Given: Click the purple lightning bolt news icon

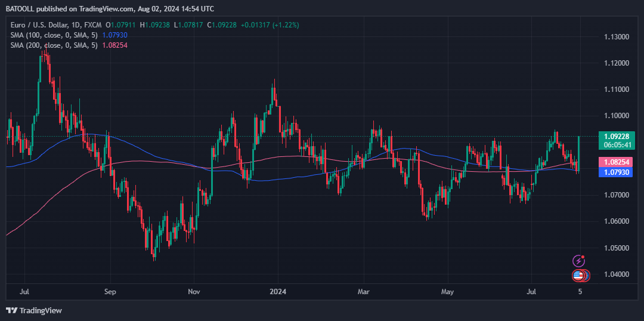Looking at the screenshot, I should pos(578,261).
